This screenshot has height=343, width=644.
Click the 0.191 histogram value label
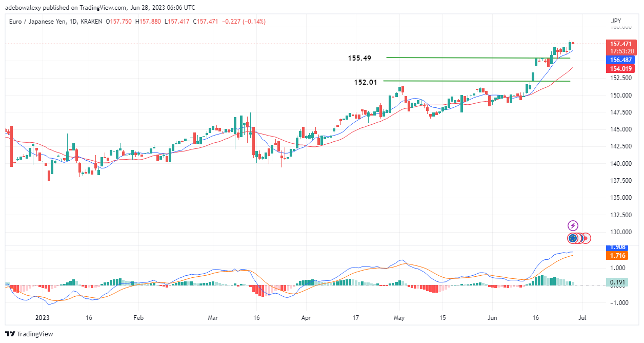coord(617,282)
